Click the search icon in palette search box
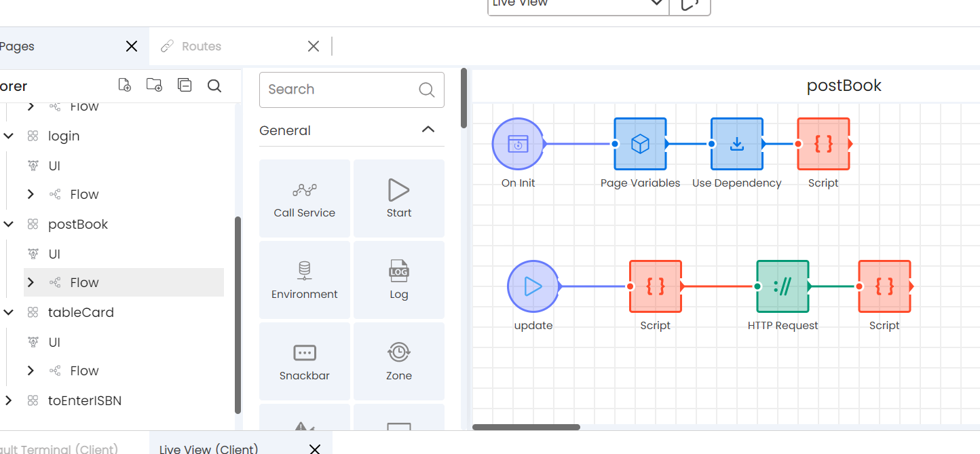 click(426, 90)
